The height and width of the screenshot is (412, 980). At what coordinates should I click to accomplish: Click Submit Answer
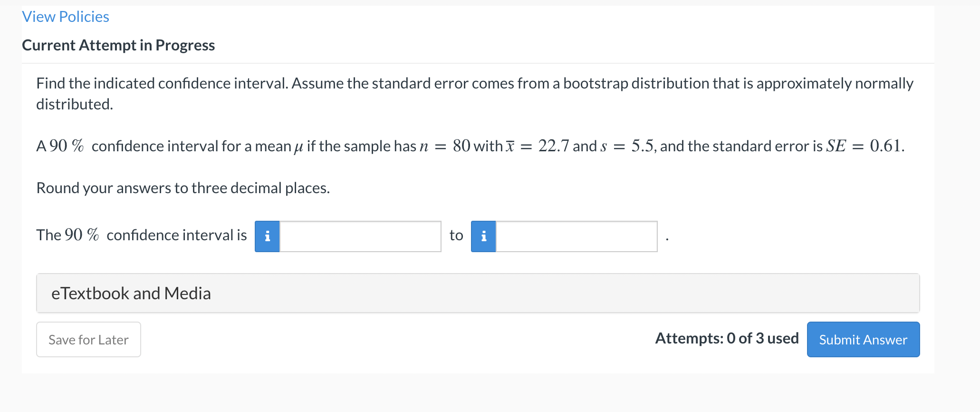tap(863, 339)
